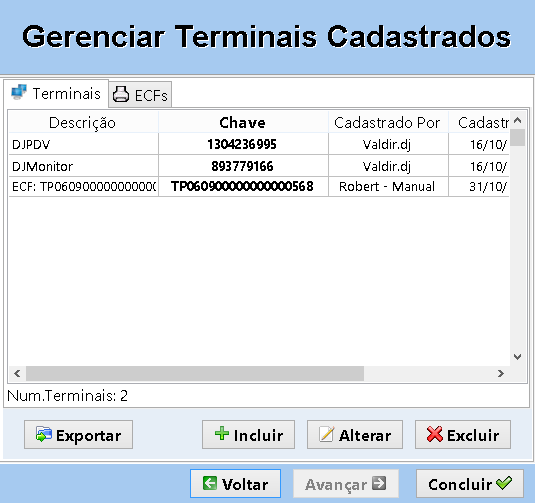This screenshot has height=503, width=535.
Task: Click the green checkmark on Concluir
Action: point(504,483)
